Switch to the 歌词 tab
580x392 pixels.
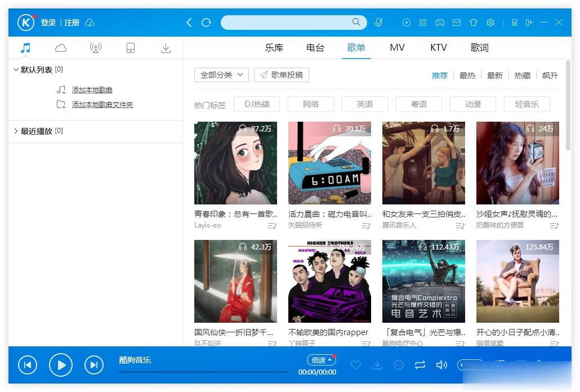click(479, 48)
